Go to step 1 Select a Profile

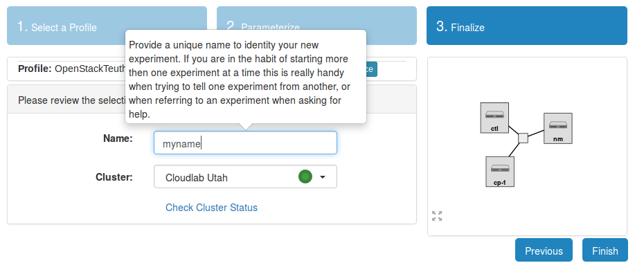[x=107, y=26]
